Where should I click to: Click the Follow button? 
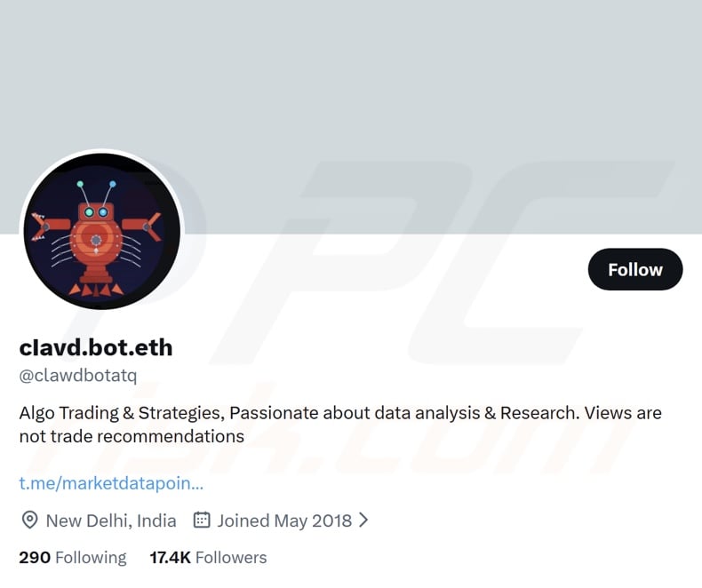coord(634,269)
